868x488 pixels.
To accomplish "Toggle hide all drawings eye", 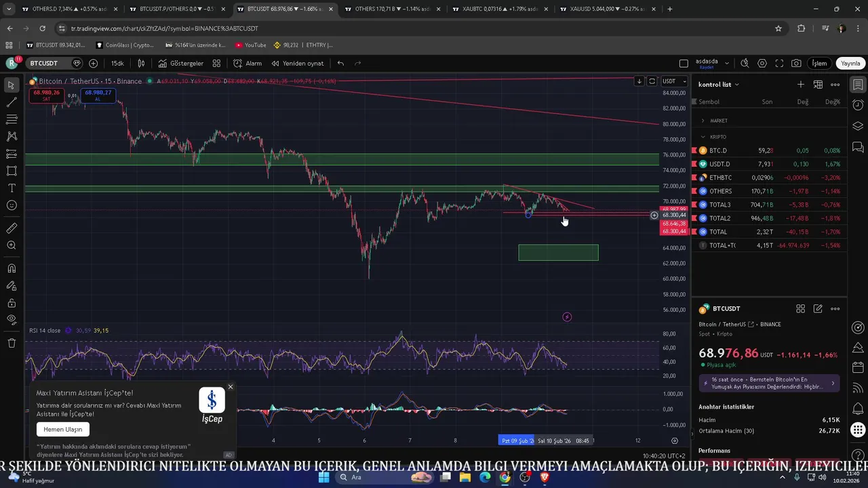I will pyautogui.click(x=12, y=319).
